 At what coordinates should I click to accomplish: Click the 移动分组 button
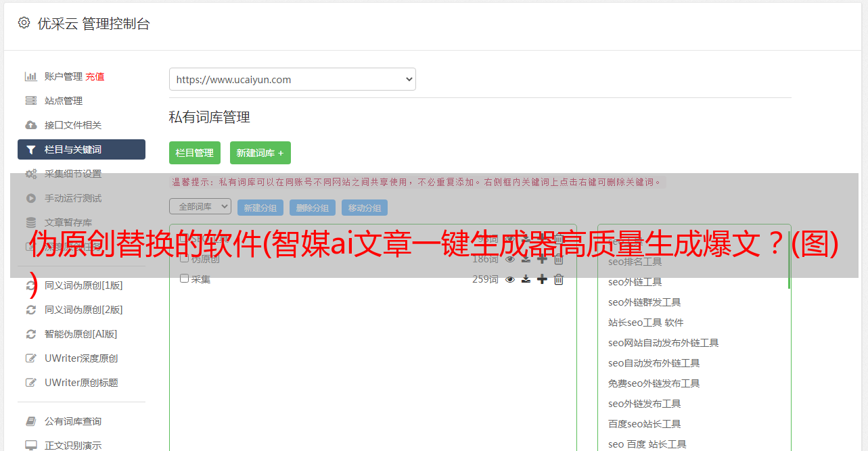(365, 208)
